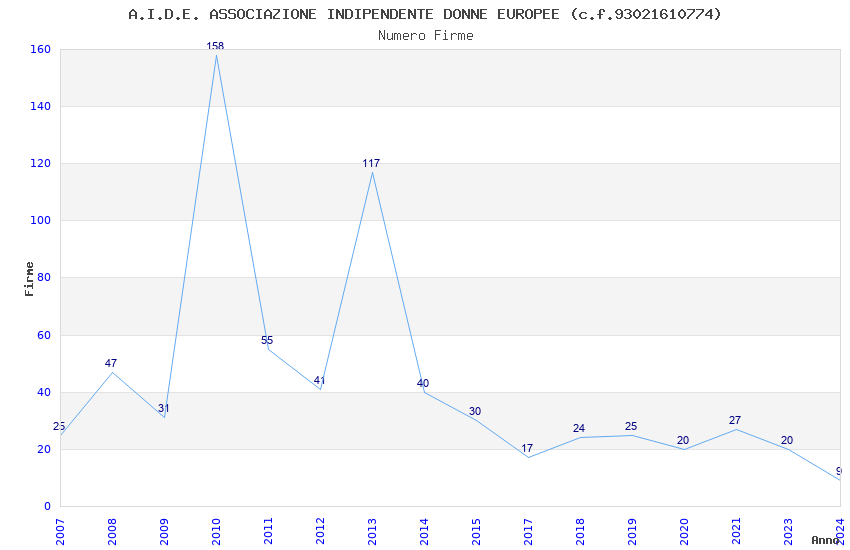850x550 pixels.
Task: Click the data label 17 for 2017
Action: pyautogui.click(x=527, y=448)
